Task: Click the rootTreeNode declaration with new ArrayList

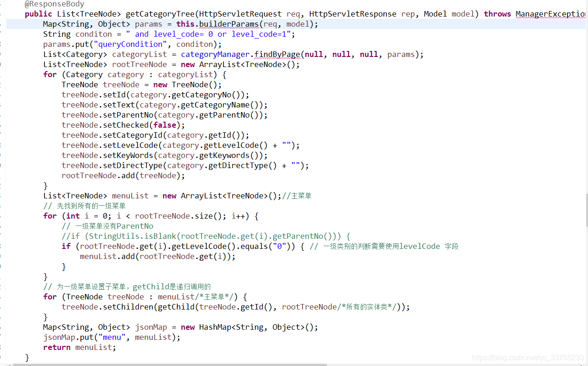Action: point(172,64)
